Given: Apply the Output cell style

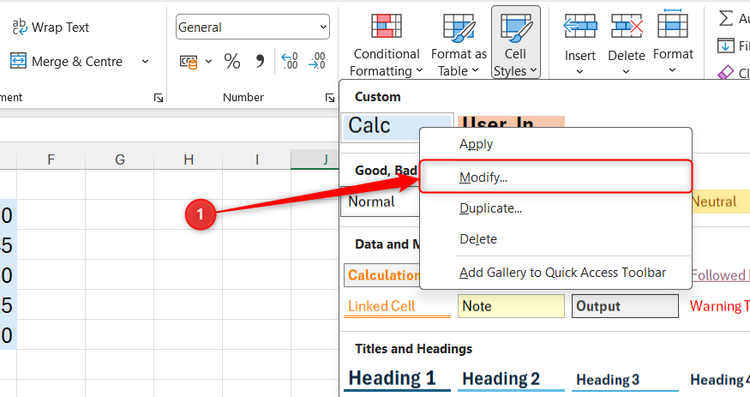Looking at the screenshot, I should click(x=625, y=306).
